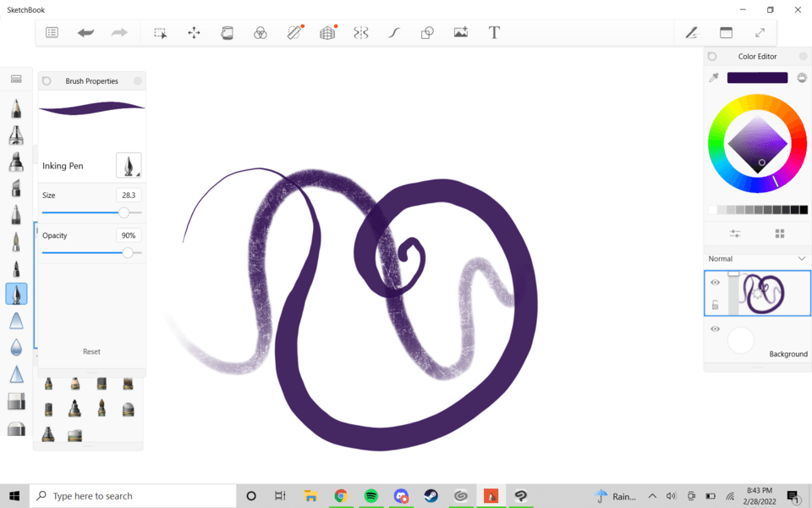This screenshot has height=508, width=812.
Task: Reset the brush properties
Action: 91,351
